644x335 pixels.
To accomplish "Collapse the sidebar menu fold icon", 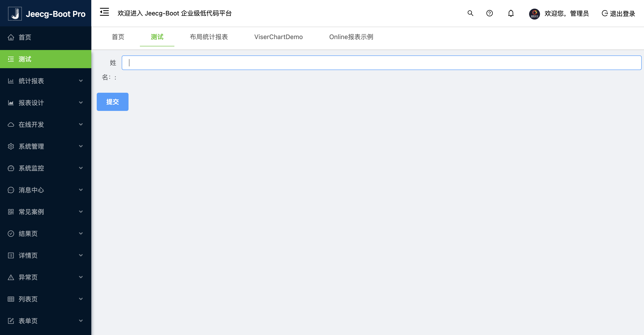I will pos(104,12).
